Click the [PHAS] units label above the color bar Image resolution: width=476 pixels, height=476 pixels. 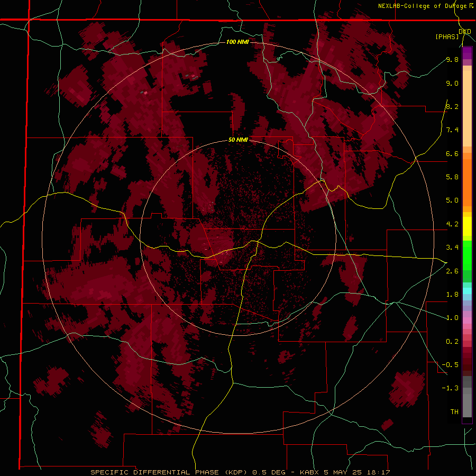coord(447,36)
